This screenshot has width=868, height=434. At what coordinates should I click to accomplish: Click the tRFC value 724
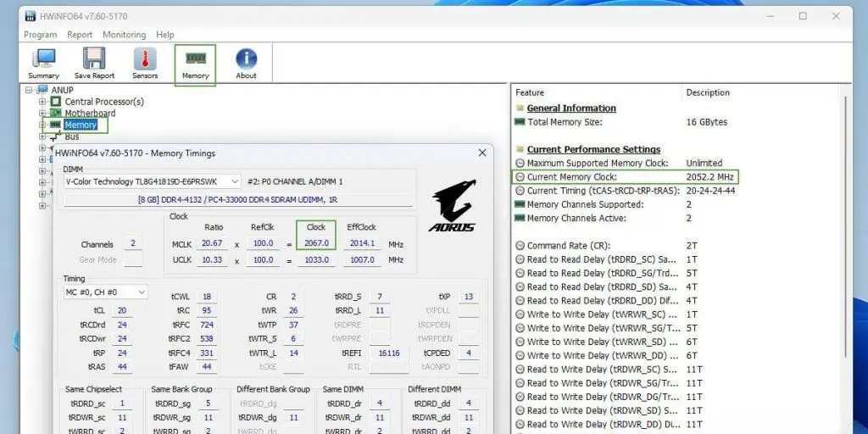pyautogui.click(x=207, y=325)
